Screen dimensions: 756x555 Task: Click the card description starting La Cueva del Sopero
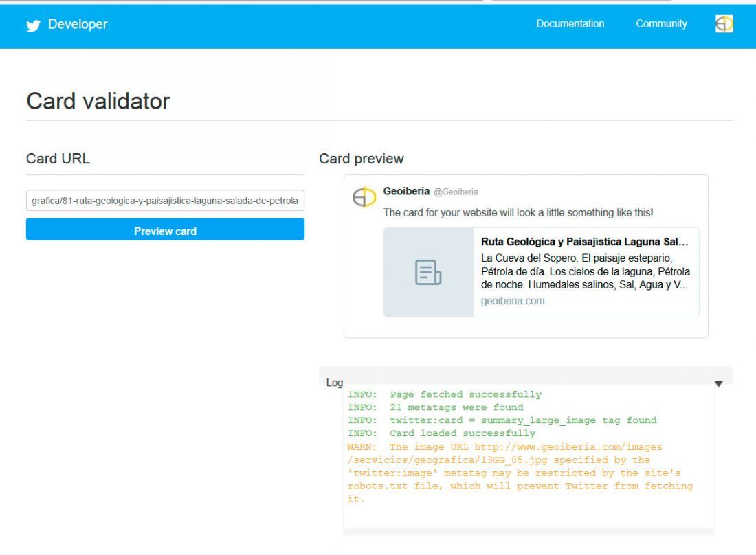click(586, 271)
